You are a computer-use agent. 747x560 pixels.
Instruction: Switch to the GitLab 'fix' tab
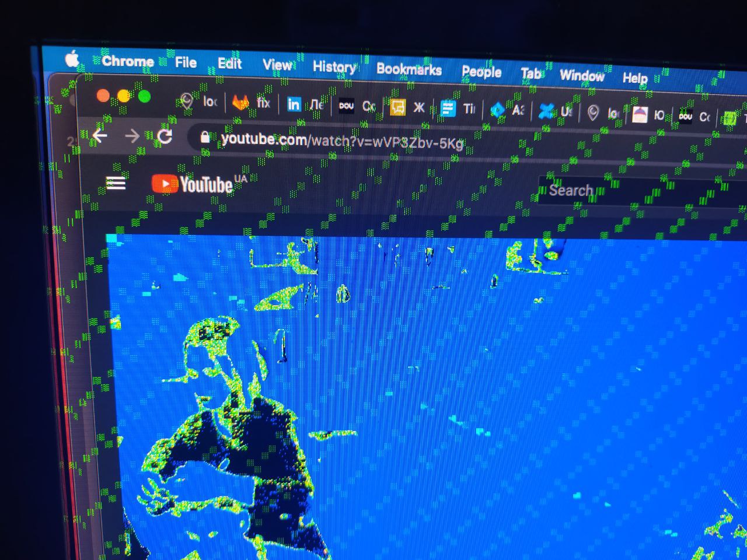(252, 103)
